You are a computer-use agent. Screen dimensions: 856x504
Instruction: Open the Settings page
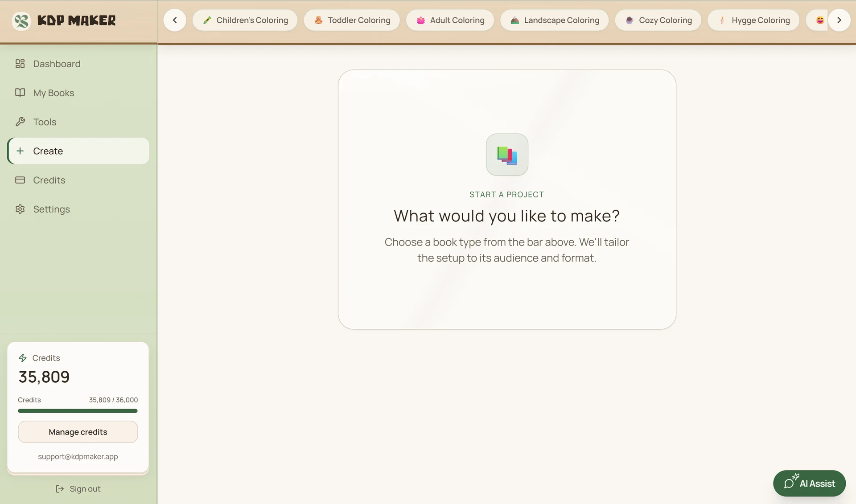[x=78, y=209]
